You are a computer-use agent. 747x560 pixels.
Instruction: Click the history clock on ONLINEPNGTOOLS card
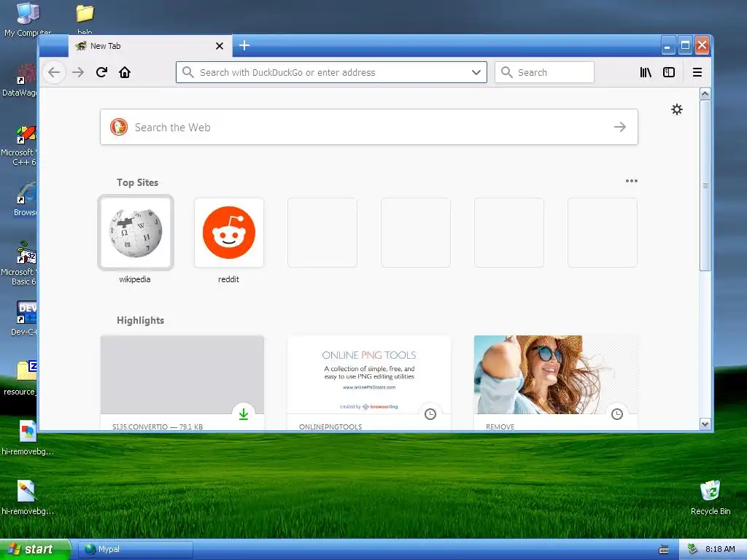[x=430, y=414]
